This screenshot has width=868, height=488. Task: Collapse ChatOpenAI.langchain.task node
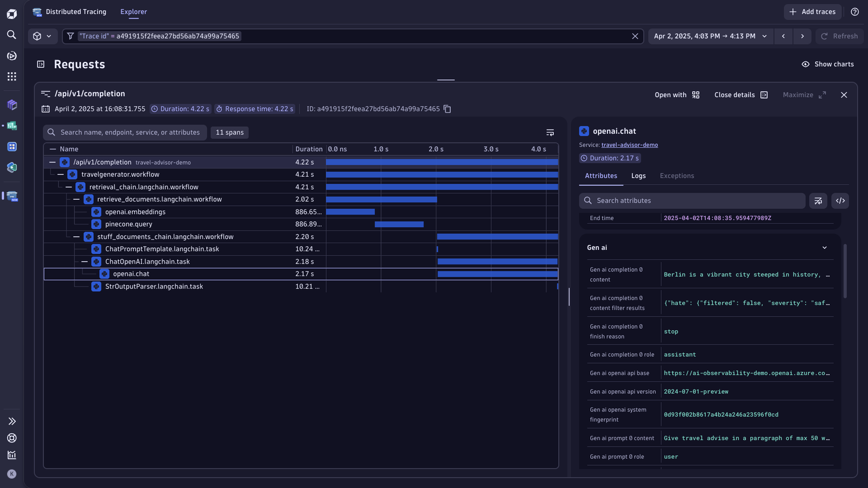tap(85, 261)
